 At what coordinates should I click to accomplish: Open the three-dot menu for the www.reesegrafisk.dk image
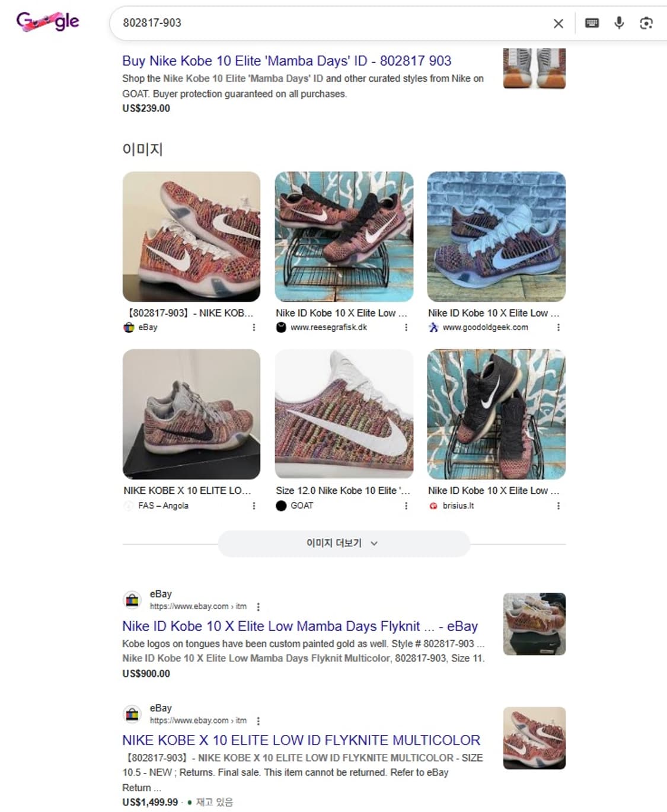tap(406, 327)
